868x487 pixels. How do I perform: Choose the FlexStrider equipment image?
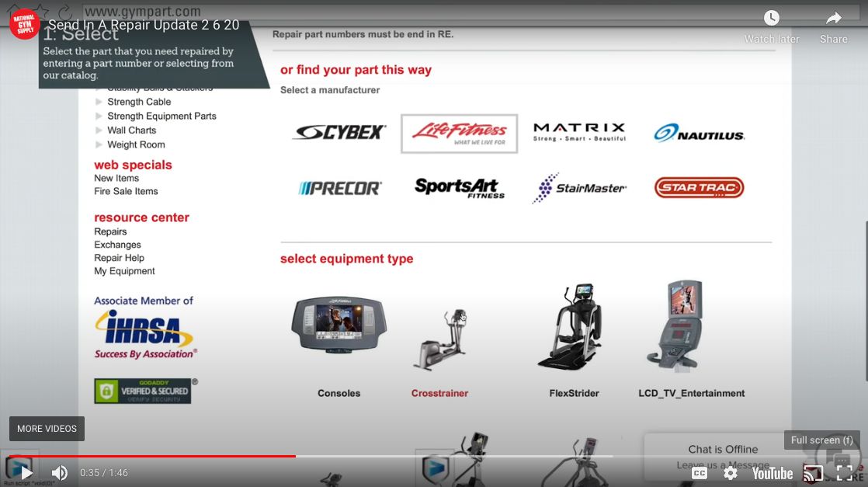570,327
